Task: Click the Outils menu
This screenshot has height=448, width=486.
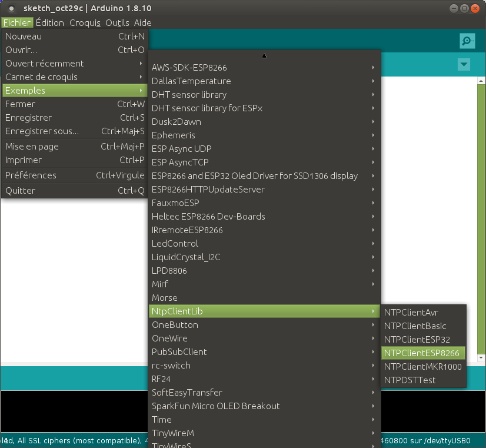Action: (x=117, y=23)
